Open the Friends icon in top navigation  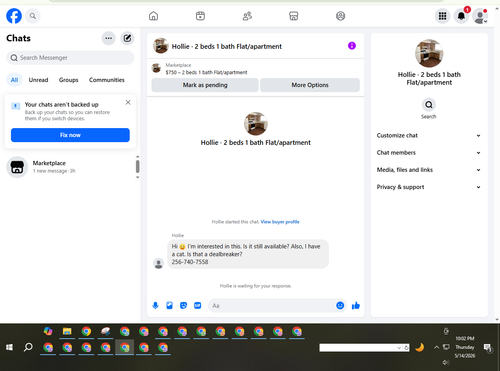(x=247, y=16)
